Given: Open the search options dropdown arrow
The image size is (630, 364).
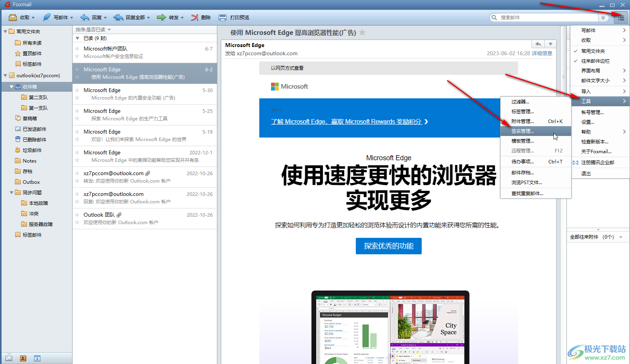Looking at the screenshot, I should 603,18.
